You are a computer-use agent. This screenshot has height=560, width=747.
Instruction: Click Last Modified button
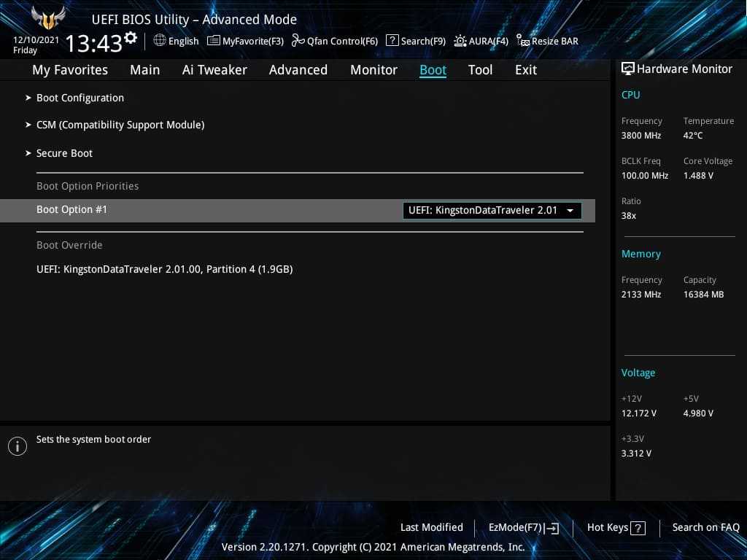(x=431, y=528)
